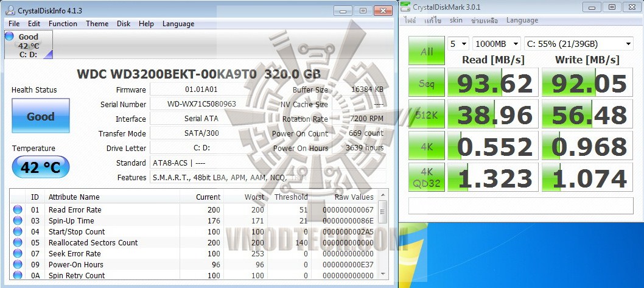
Task: Select the Good 42 °C disk tab
Action: click(x=29, y=45)
